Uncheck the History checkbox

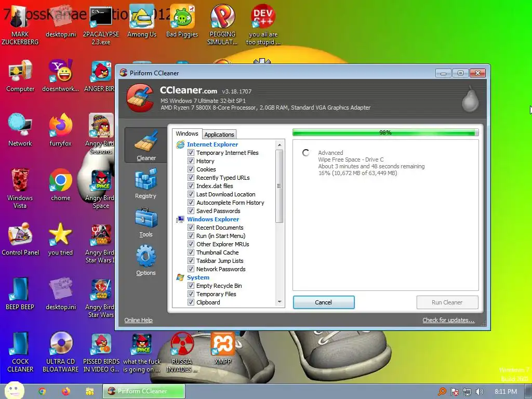pos(191,161)
